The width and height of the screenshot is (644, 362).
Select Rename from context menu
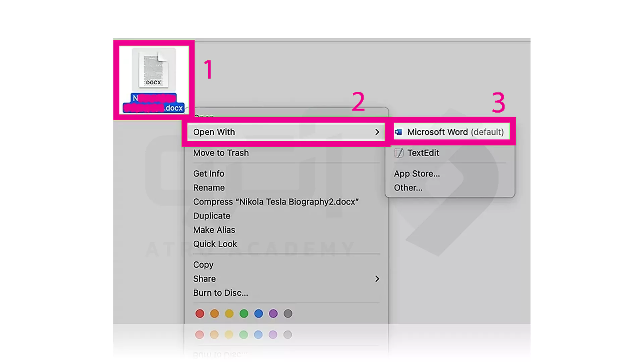click(209, 188)
